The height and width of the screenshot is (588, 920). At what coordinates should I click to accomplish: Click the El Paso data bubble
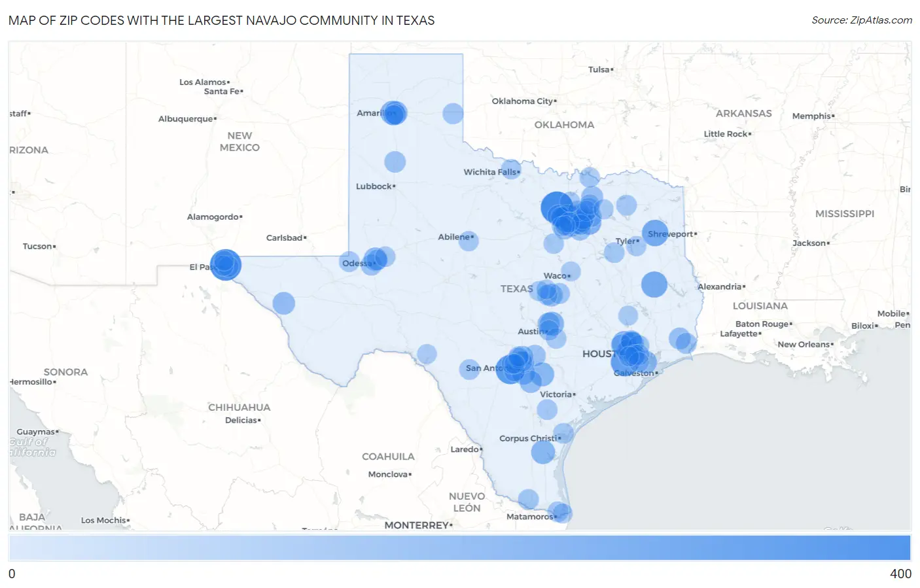pyautogui.click(x=226, y=265)
